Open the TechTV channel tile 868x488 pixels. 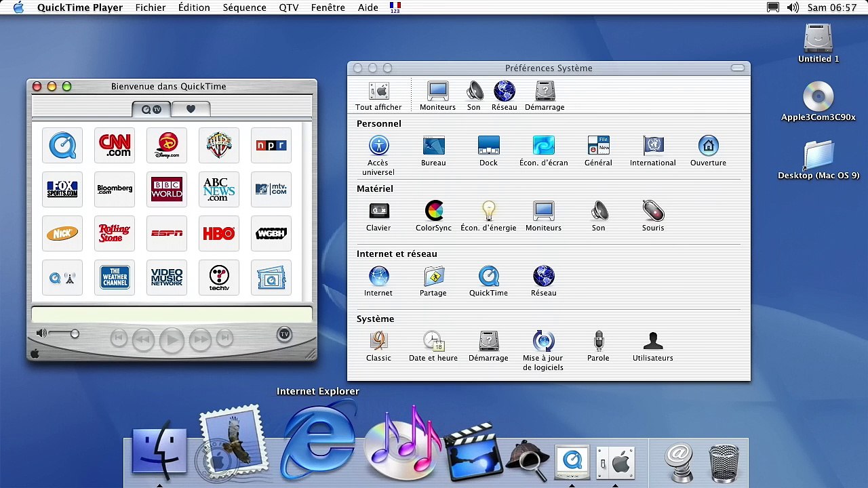(219, 277)
